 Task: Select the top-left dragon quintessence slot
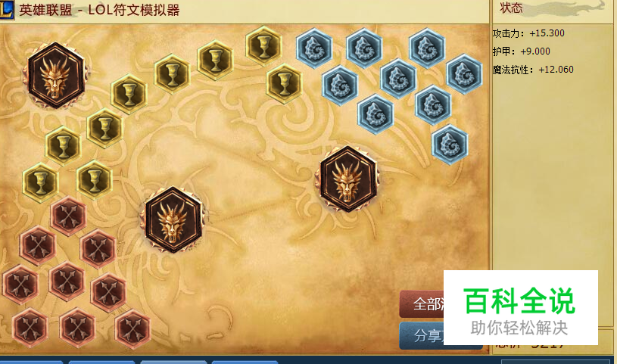click(56, 75)
